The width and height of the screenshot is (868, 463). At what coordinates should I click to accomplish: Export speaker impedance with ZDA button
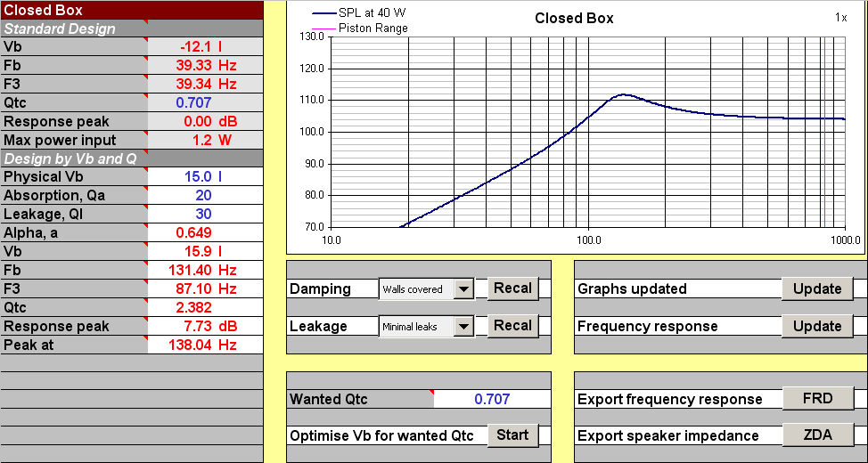click(x=817, y=435)
